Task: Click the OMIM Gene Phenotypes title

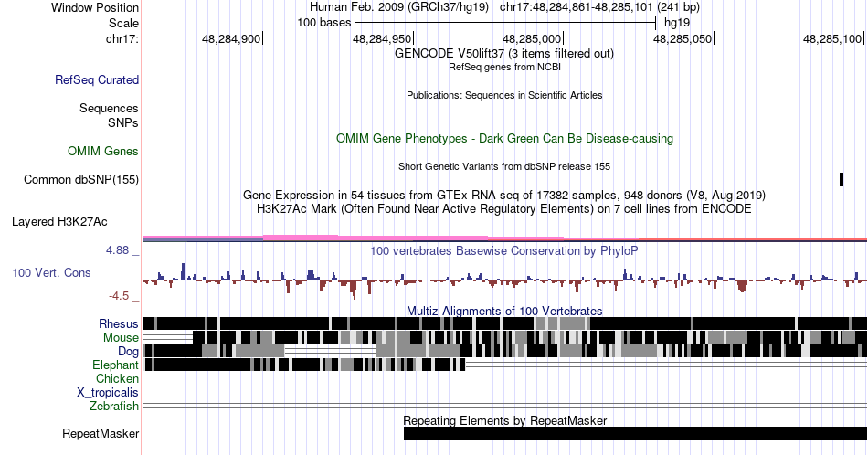Action: 504,138
